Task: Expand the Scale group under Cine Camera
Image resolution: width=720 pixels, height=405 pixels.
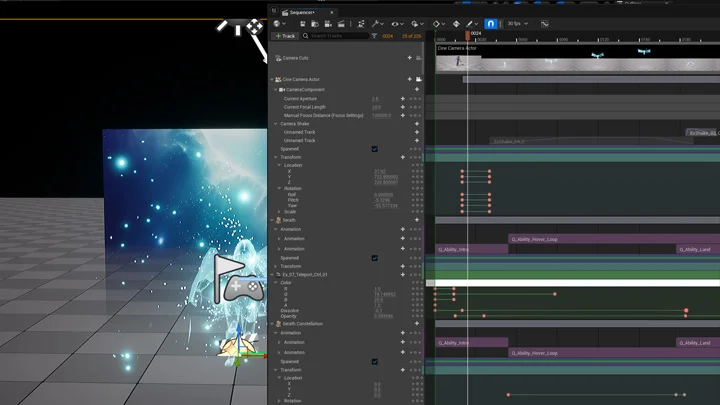Action: [x=279, y=212]
